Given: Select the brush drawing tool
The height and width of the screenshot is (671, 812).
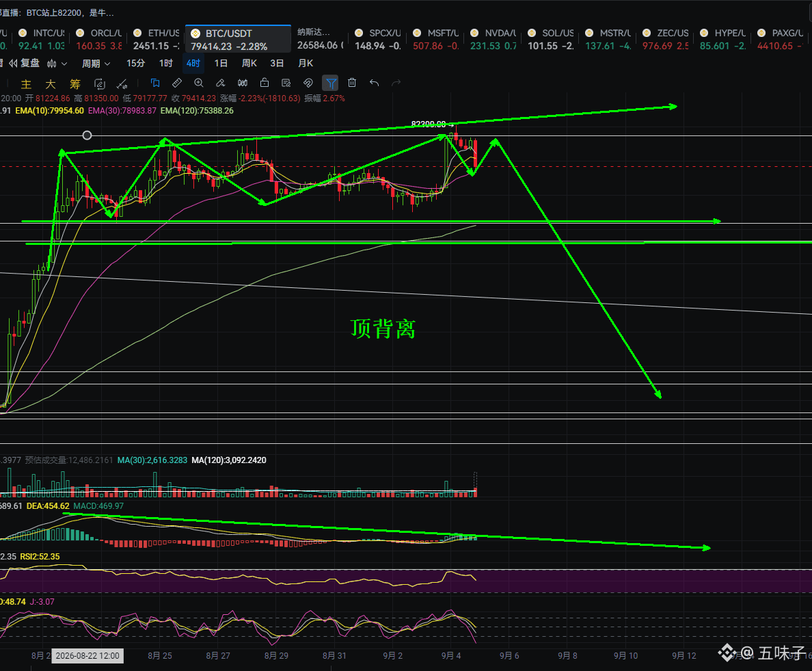Looking at the screenshot, I should pos(221,83).
